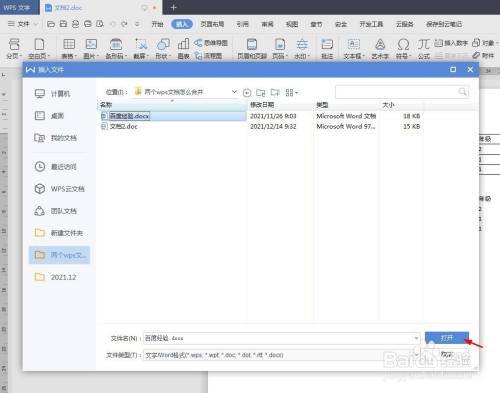
Task: Click the cancel button below 打开
Action: tap(447, 354)
